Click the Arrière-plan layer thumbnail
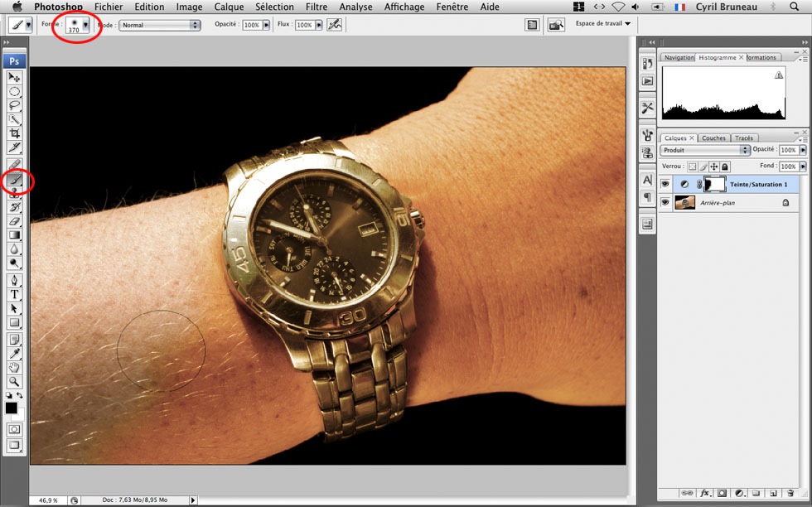812x507 pixels. 685,202
